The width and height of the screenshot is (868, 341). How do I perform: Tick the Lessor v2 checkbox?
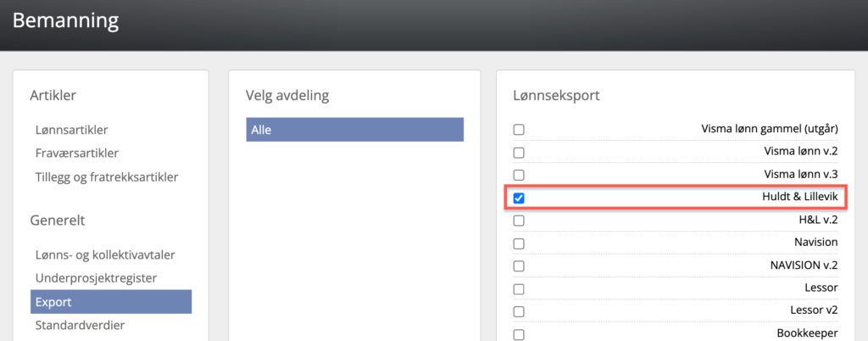(x=519, y=310)
